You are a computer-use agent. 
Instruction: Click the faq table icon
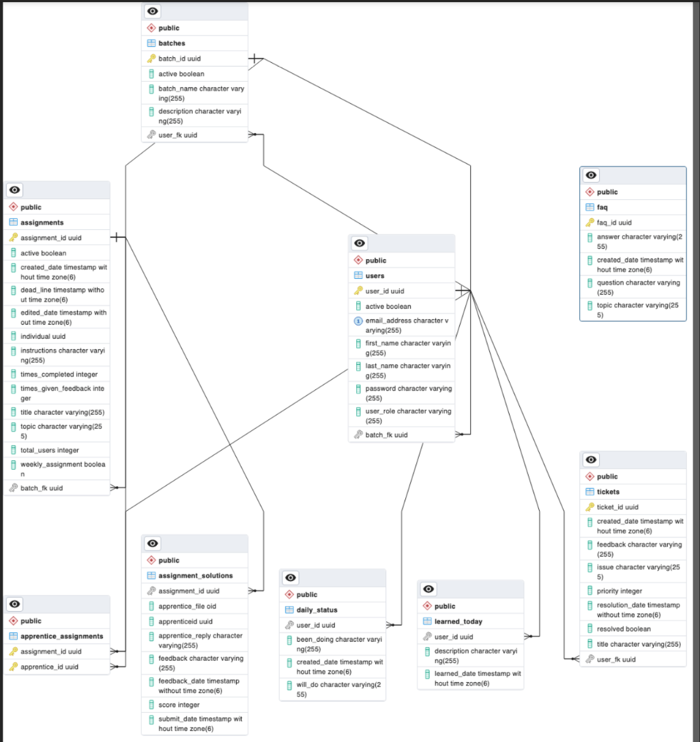pyautogui.click(x=590, y=207)
